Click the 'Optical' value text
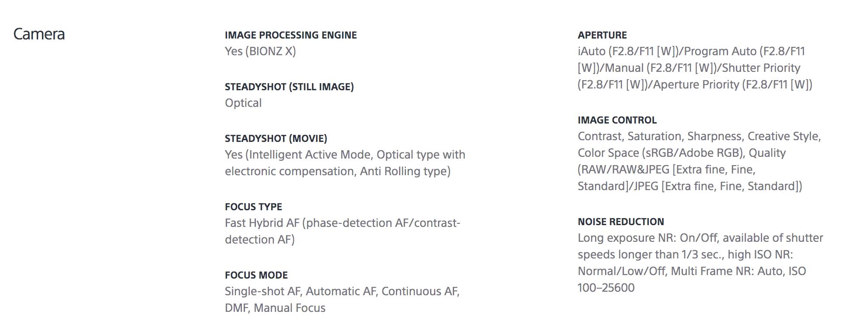This screenshot has width=868, height=318. click(x=243, y=103)
